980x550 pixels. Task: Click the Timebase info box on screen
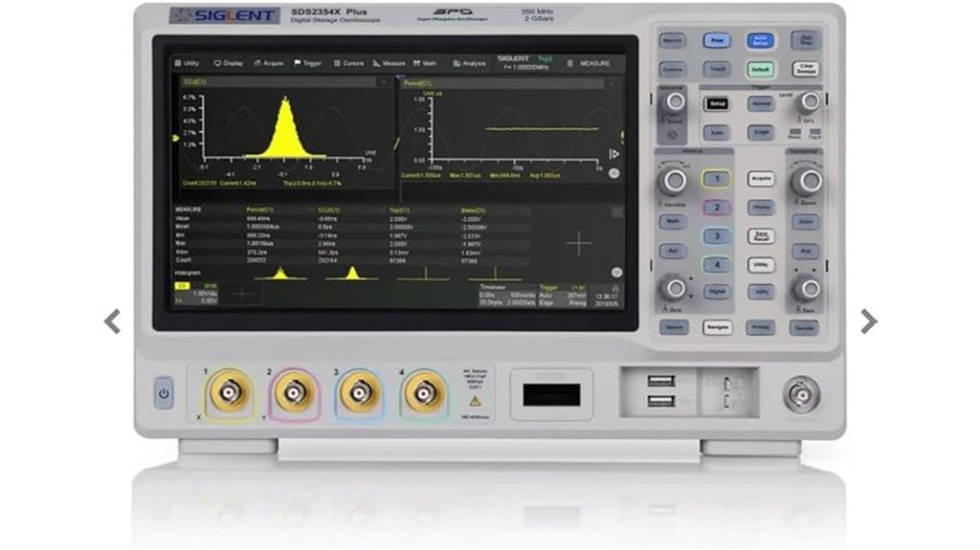click(506, 292)
